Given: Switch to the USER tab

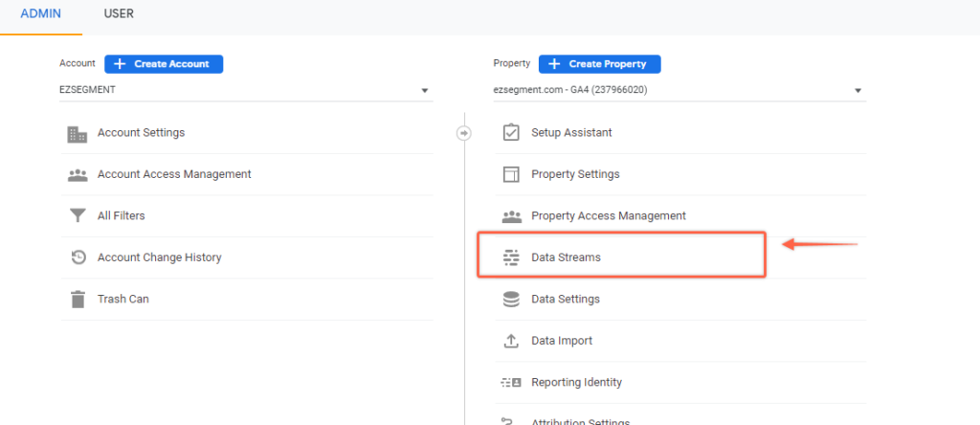Looking at the screenshot, I should pos(119,13).
